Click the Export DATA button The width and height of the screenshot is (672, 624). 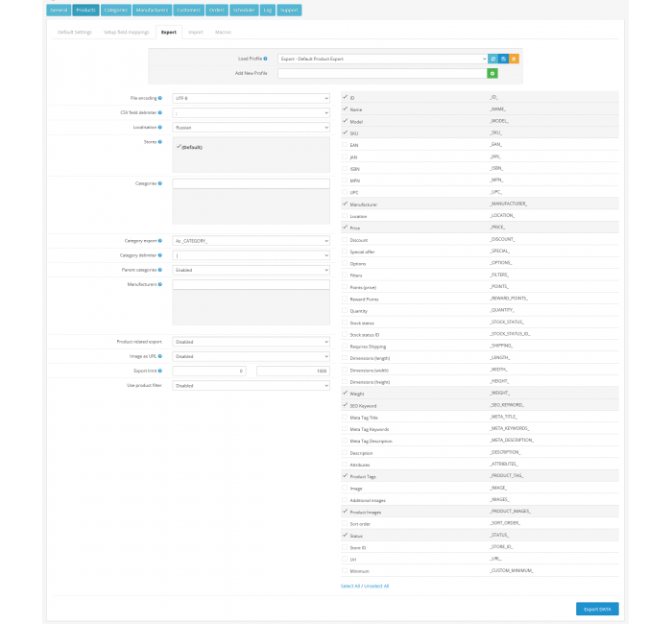coord(597,609)
